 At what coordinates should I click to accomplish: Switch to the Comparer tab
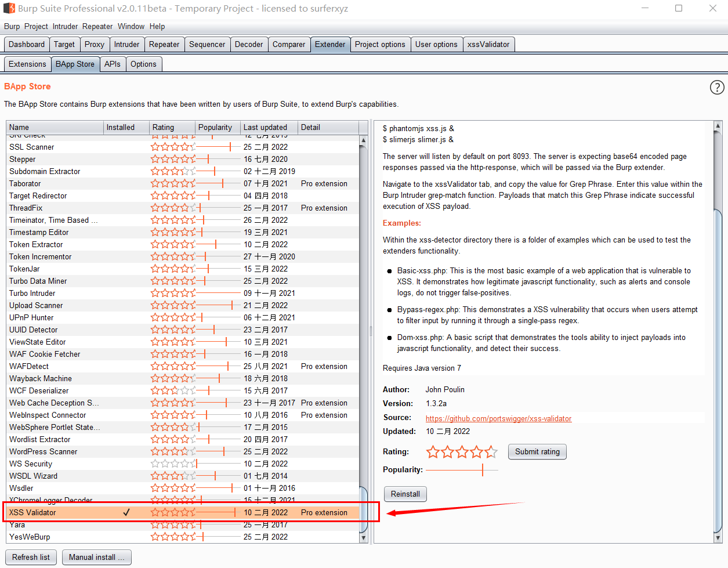coord(289,44)
